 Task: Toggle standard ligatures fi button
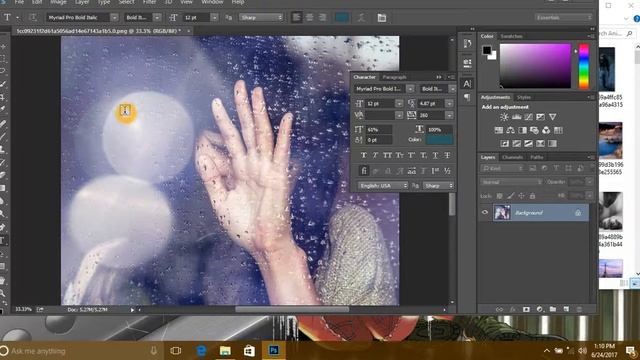[364, 171]
